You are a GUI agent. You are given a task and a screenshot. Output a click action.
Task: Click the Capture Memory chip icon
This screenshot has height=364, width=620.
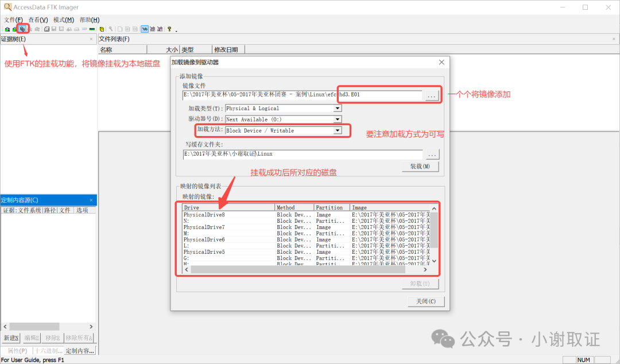click(x=92, y=29)
